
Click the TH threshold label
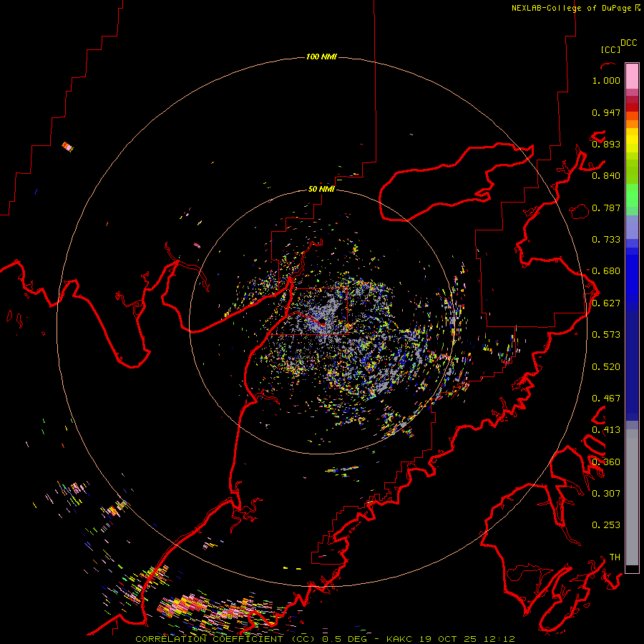[615, 557]
